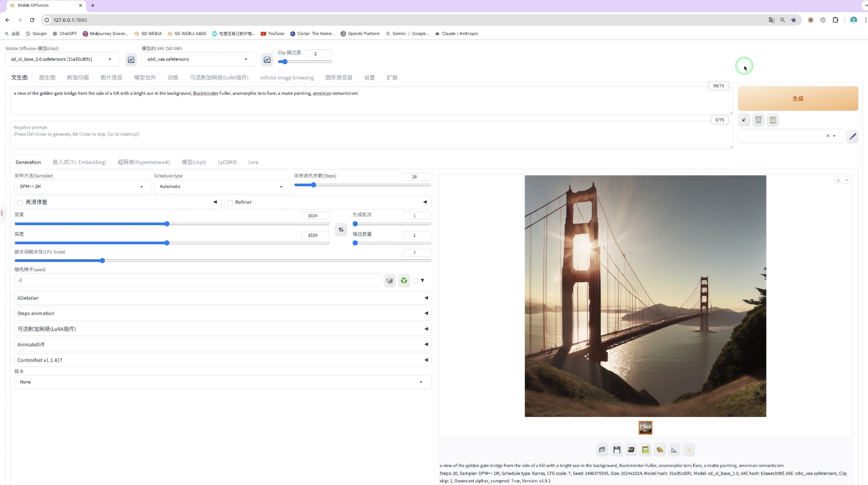Open the styles dropdown arrow
This screenshot has height=485, width=868.
click(835, 136)
